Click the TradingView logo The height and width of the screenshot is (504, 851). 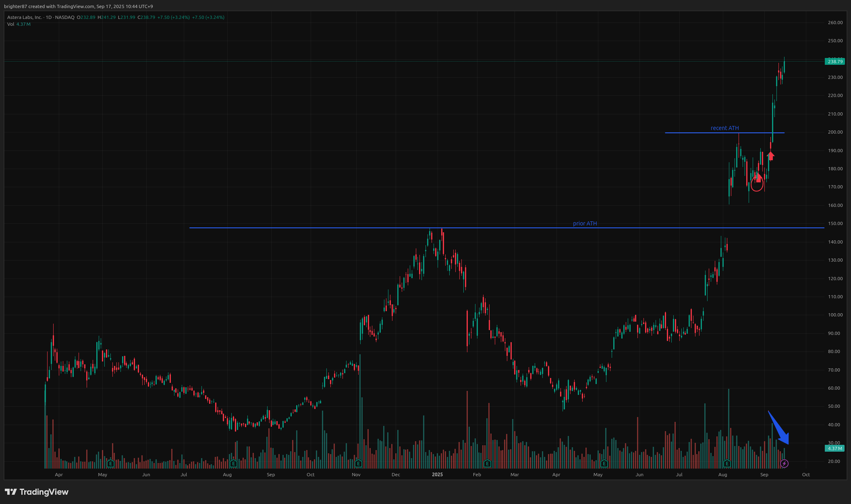(37, 492)
